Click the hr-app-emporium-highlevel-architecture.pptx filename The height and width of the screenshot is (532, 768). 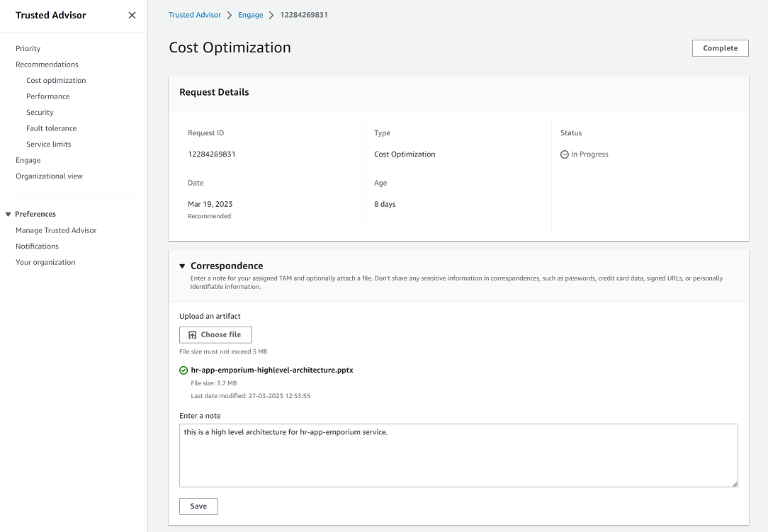(x=272, y=370)
